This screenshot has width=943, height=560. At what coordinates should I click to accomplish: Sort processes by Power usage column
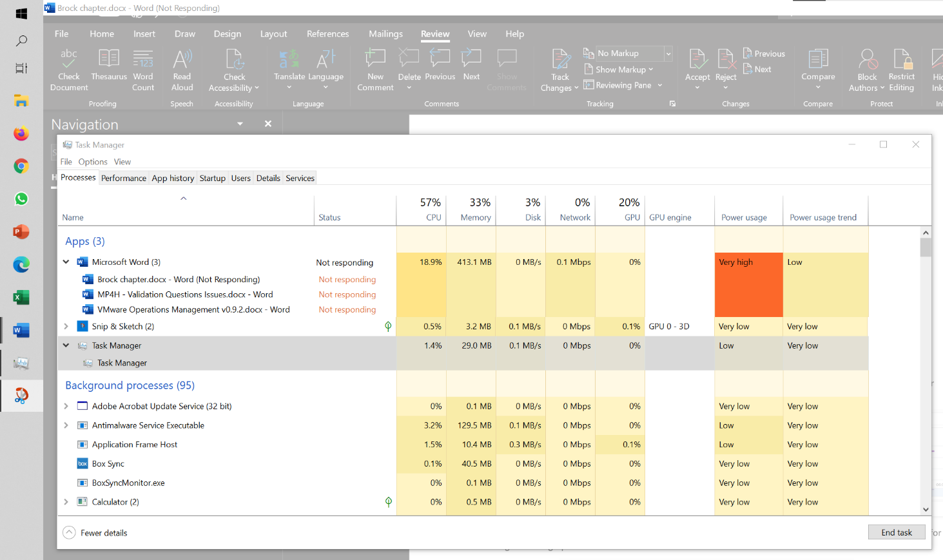748,210
